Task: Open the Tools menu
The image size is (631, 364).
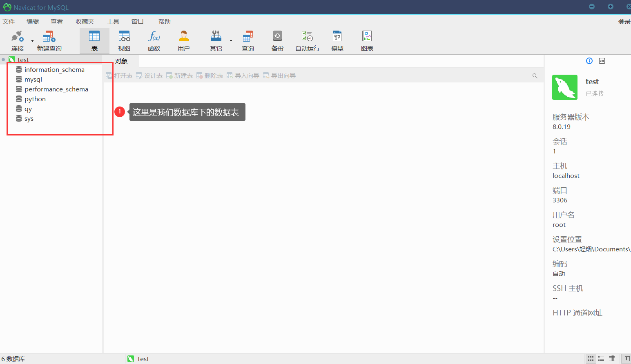Action: click(x=113, y=22)
